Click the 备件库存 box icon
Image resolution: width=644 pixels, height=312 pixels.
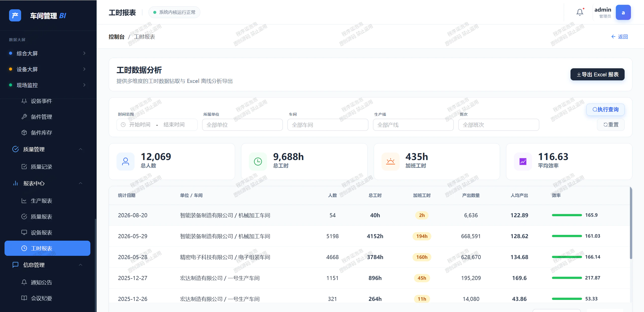[24, 133]
